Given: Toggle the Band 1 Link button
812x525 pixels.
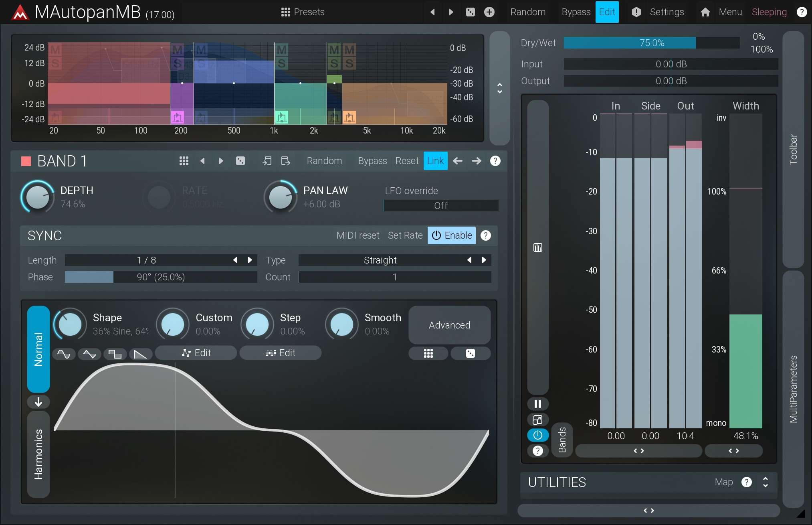Looking at the screenshot, I should (x=435, y=161).
